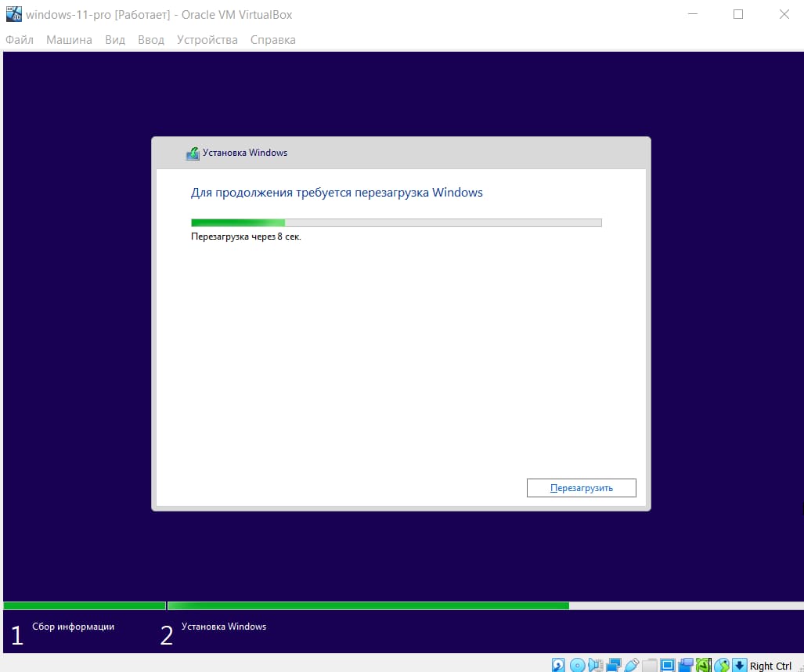Viewport: 804px width, 672px height.
Task: Click the step 2 'Установка Windows' label
Action: coord(224,627)
